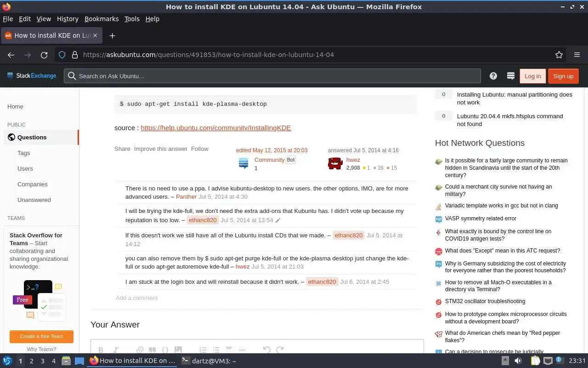Viewport: 588px width, 368px height.
Task: Reload the page with the refresh icon
Action: coord(44,55)
